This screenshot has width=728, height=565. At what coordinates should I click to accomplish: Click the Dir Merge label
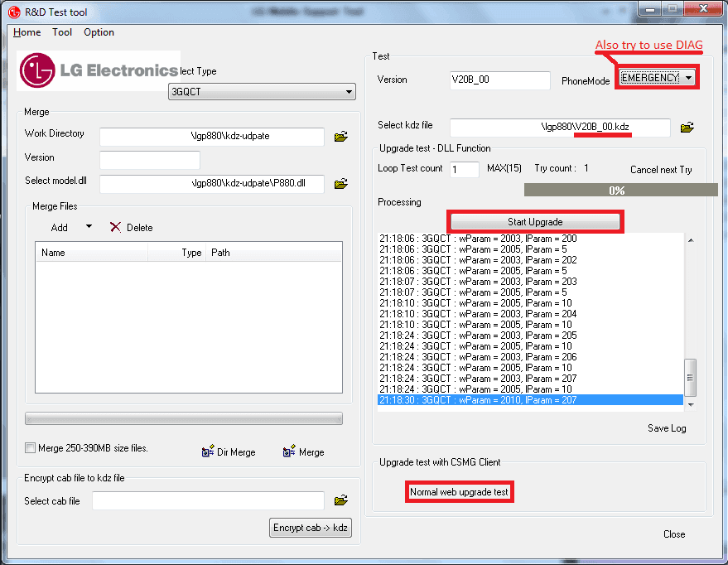(236, 452)
